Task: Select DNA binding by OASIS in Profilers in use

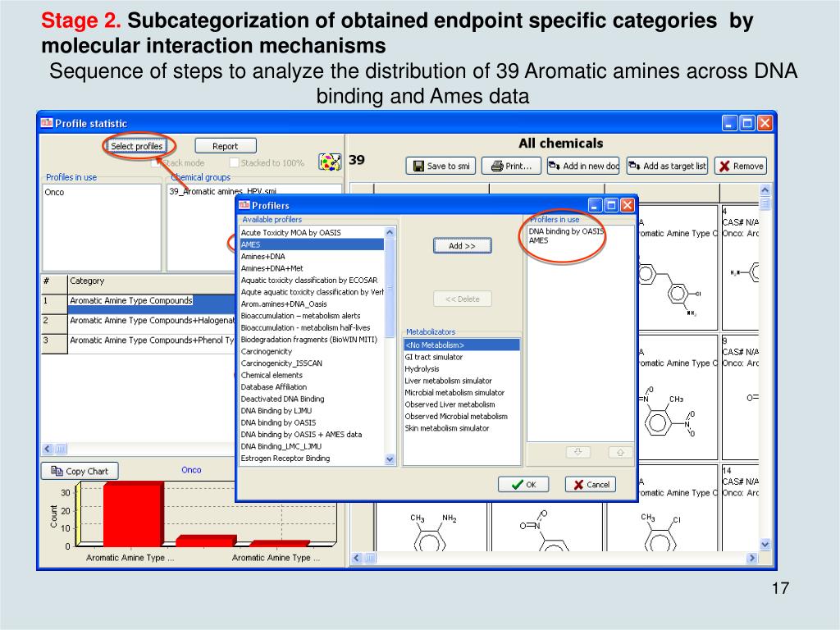Action: pyautogui.click(x=566, y=231)
